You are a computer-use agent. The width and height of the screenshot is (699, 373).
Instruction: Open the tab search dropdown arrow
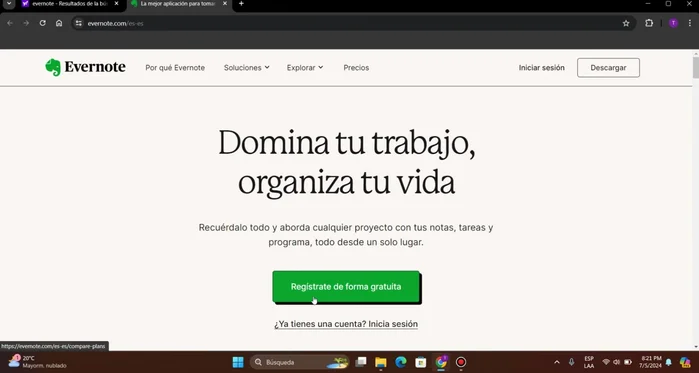(9, 4)
